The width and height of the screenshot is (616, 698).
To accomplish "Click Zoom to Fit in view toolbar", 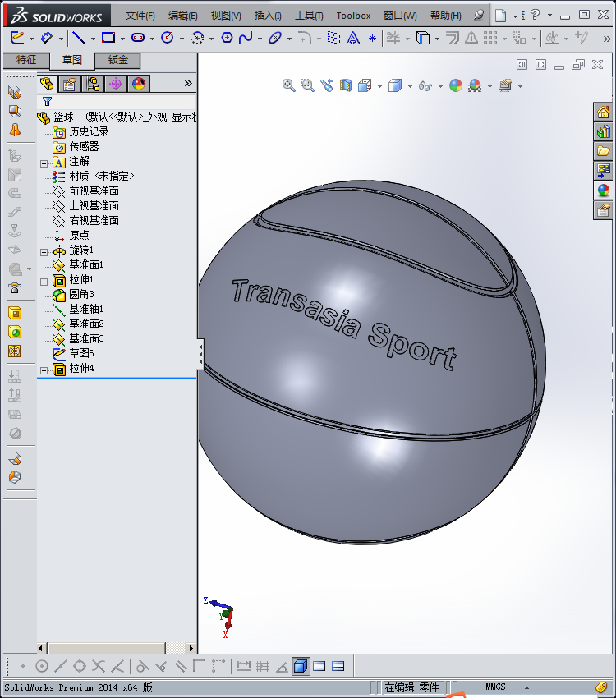I will point(289,85).
